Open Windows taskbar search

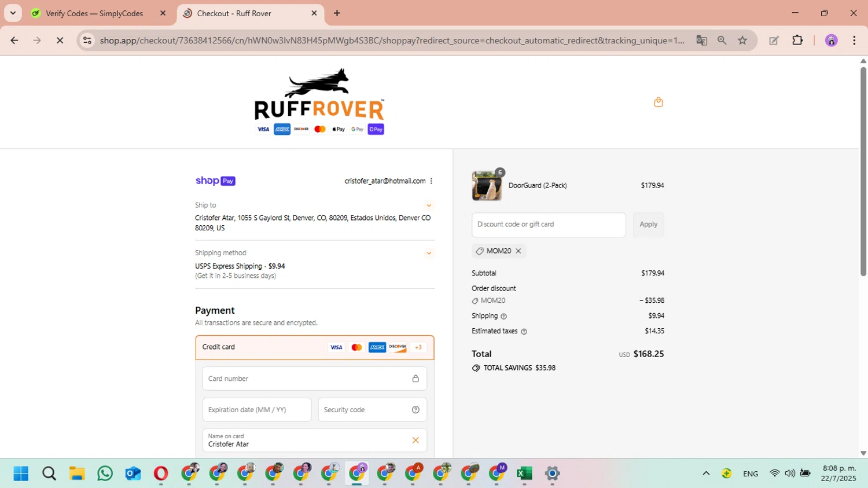49,474
